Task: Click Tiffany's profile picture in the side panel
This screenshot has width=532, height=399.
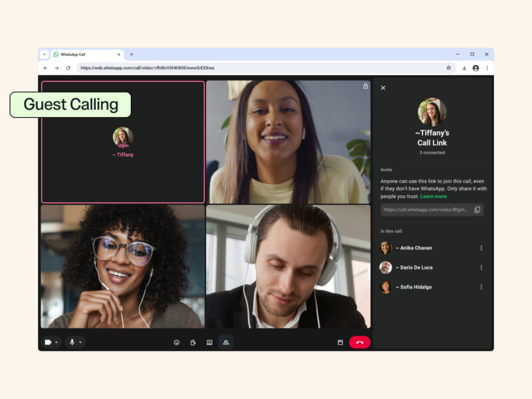Action: 432,112
